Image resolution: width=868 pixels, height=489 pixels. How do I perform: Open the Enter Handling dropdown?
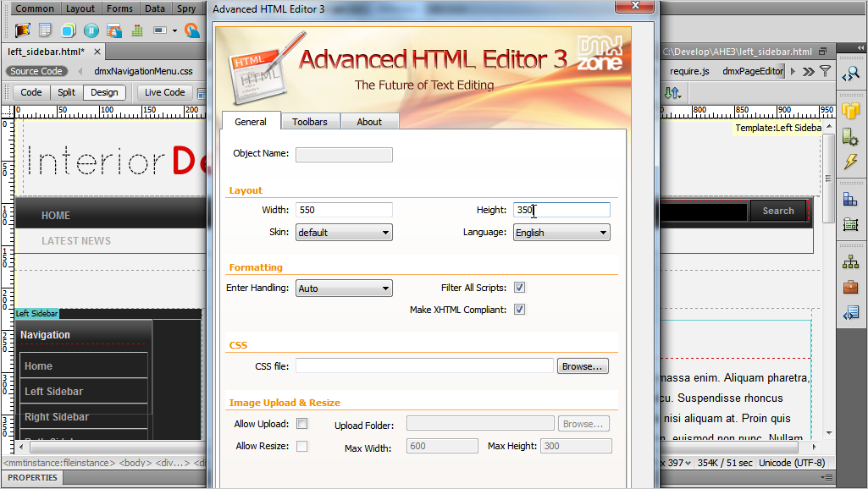pos(344,288)
